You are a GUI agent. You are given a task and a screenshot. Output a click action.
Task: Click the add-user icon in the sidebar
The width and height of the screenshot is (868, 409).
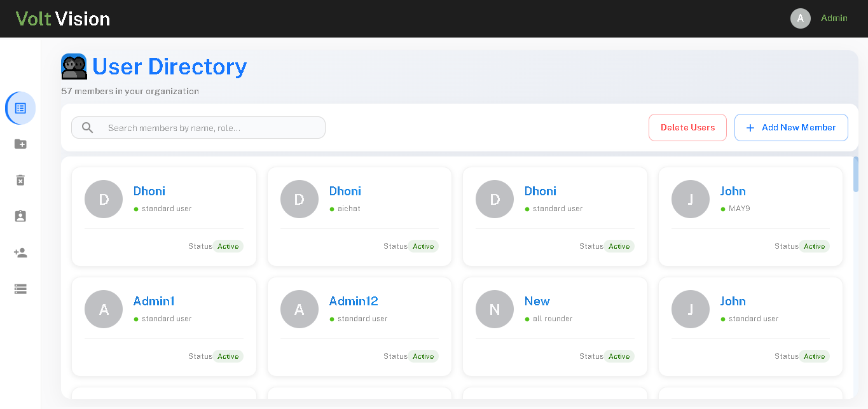[20, 253]
